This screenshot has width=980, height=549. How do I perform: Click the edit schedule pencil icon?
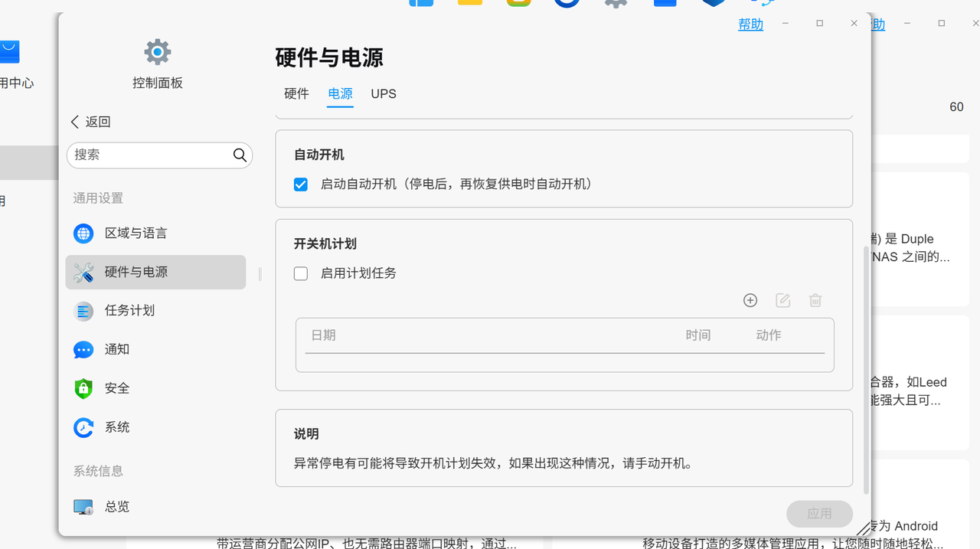coord(782,300)
